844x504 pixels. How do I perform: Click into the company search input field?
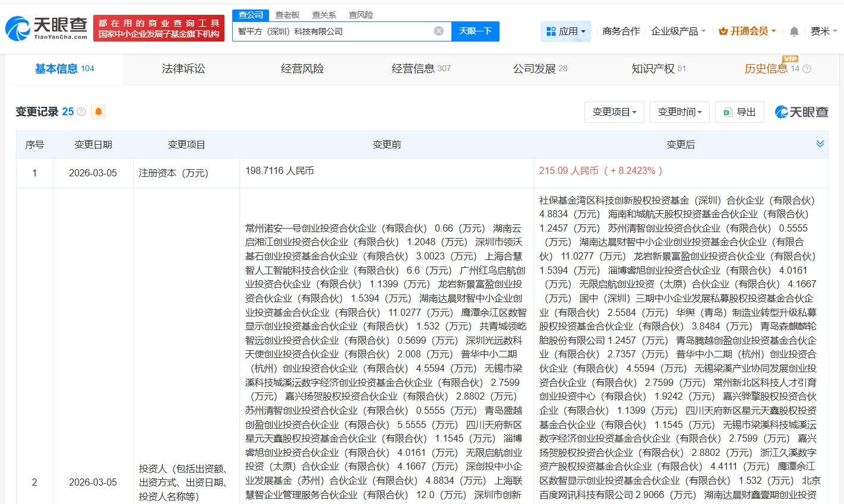[x=333, y=31]
